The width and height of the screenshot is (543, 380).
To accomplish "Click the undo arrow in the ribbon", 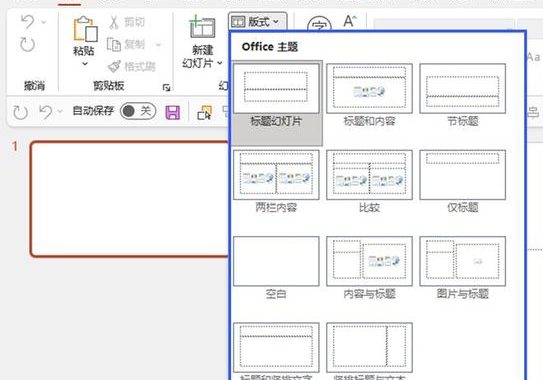I will pos(27,22).
